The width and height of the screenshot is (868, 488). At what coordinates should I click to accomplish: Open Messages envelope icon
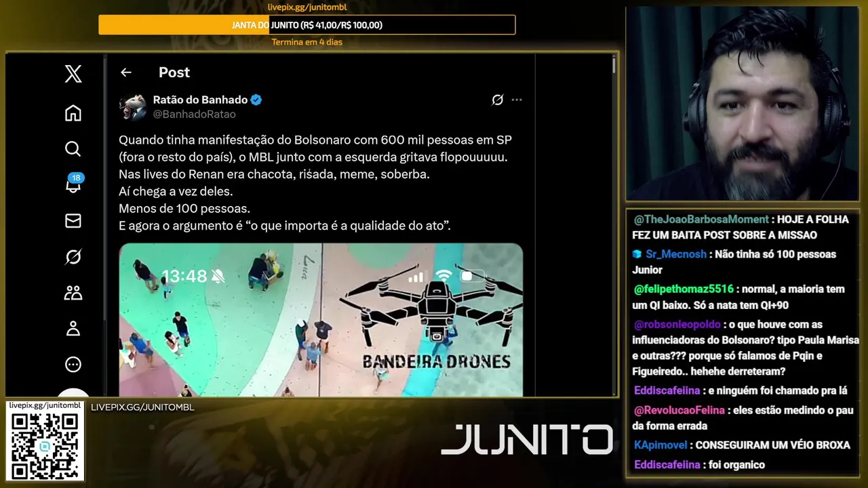[x=73, y=221]
